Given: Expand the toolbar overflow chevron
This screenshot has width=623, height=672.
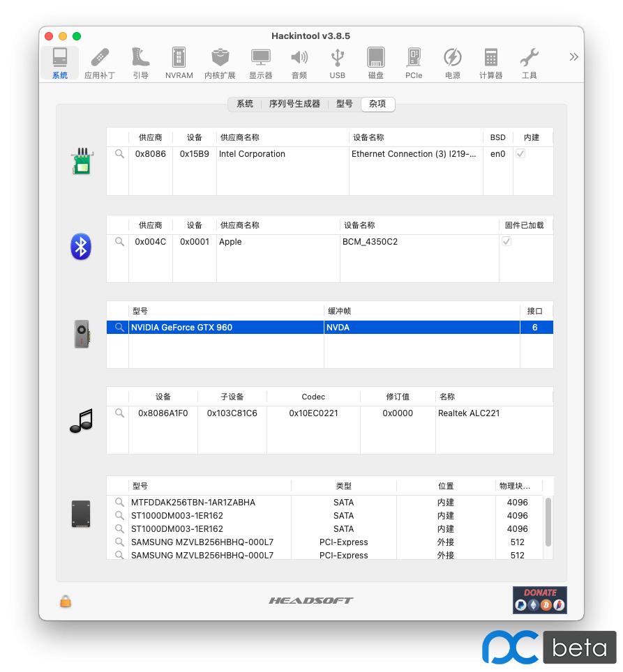Looking at the screenshot, I should [573, 56].
